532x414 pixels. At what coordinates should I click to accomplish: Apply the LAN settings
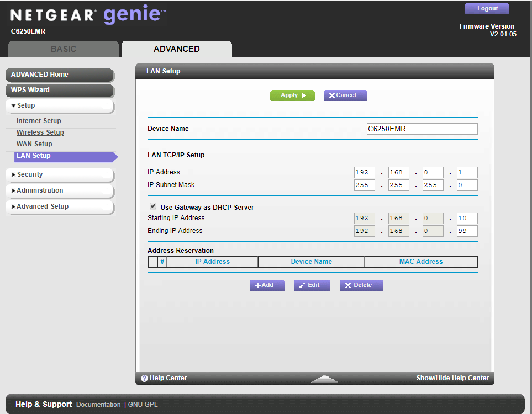(x=292, y=95)
